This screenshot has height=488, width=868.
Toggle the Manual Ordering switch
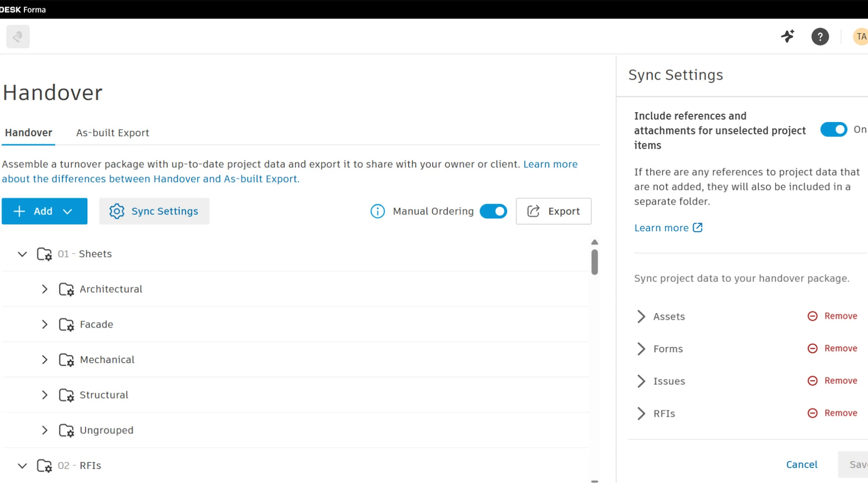(493, 211)
